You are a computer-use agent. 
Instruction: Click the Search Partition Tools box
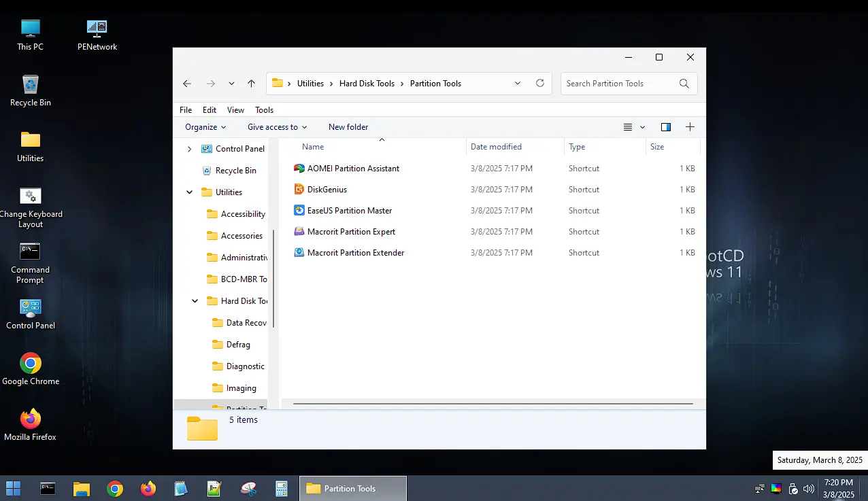click(x=620, y=83)
